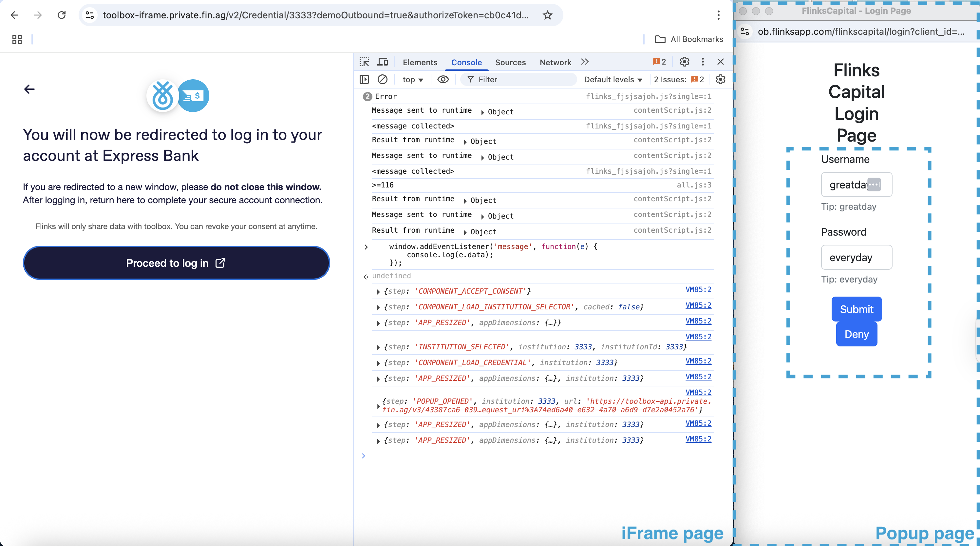Open the DevTools settings gear
980x546 pixels.
pyautogui.click(x=684, y=62)
